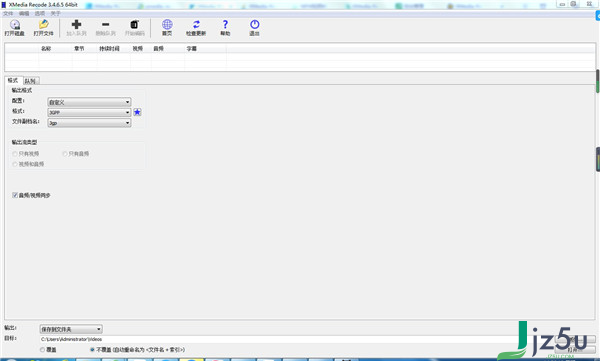Select the Do not overwrite radio option
This screenshot has width=600, height=361.
click(x=92, y=350)
